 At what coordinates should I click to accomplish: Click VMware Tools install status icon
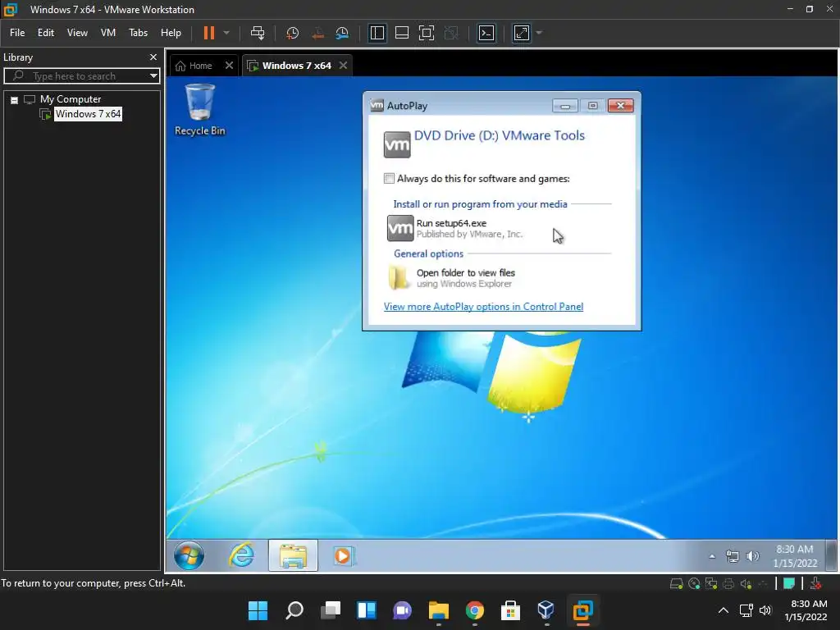click(x=816, y=583)
